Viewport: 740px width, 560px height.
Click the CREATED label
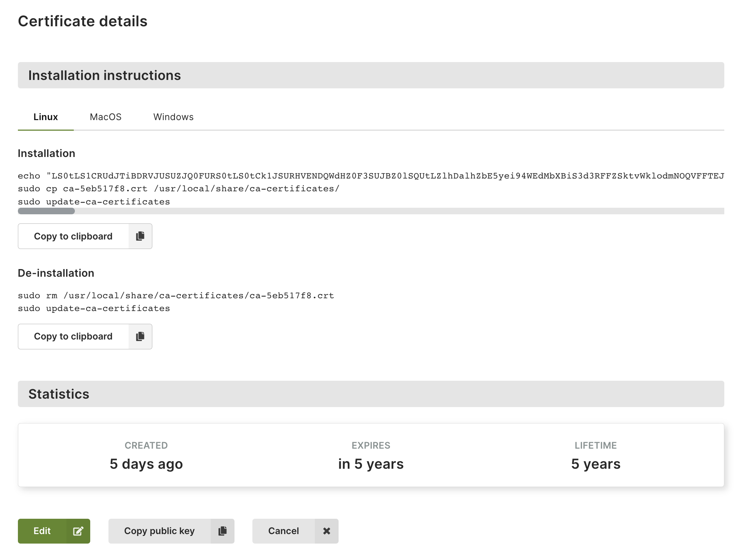(x=146, y=445)
